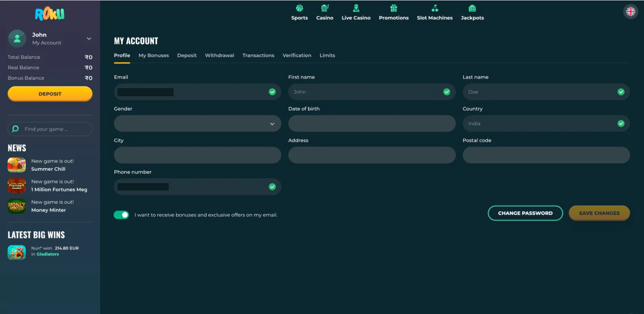Open the Summer Chill news link

[48, 169]
